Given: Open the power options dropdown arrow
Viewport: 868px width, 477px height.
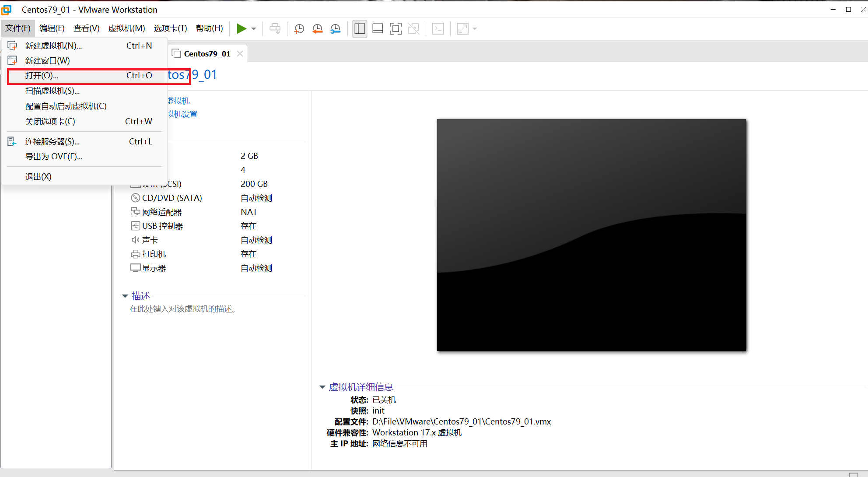Looking at the screenshot, I should [x=254, y=29].
